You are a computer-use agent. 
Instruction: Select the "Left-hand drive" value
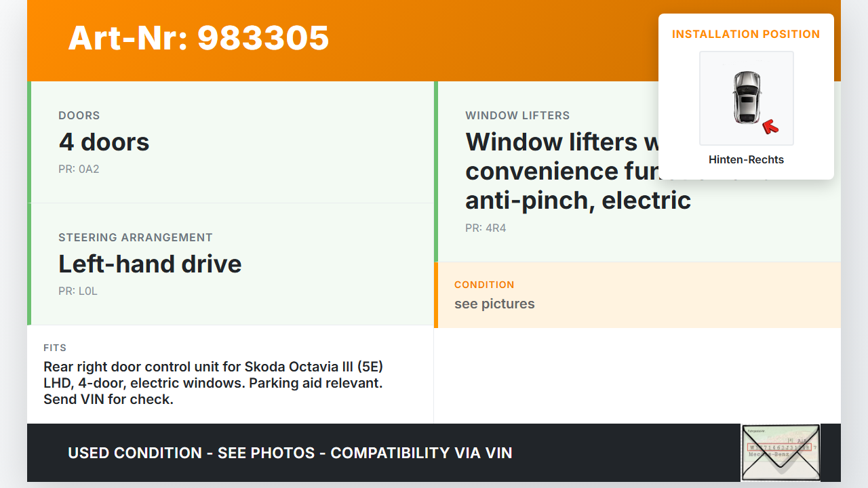pyautogui.click(x=150, y=264)
